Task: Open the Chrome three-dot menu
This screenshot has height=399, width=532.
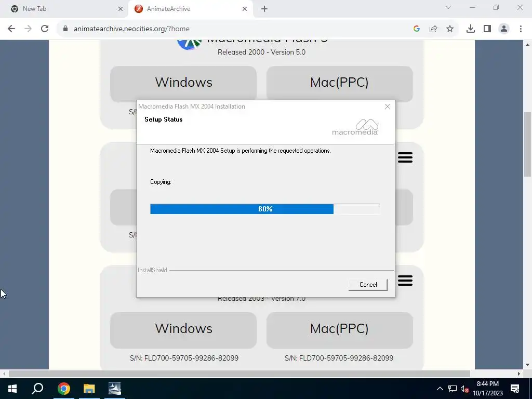Action: tap(521, 29)
